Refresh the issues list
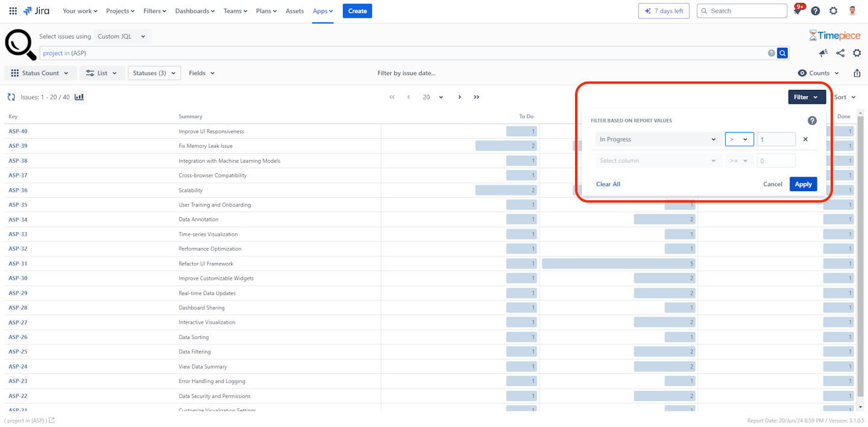The height and width of the screenshot is (427, 868). [11, 96]
